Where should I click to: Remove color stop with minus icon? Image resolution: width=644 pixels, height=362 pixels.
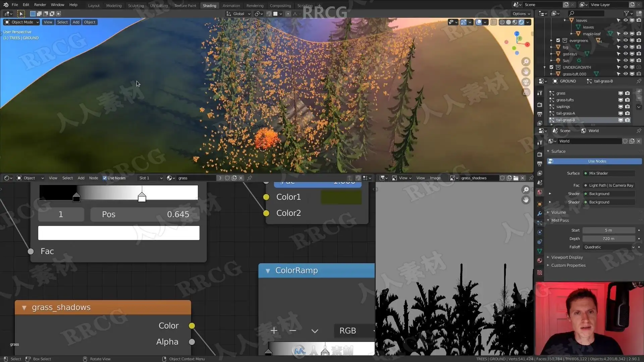point(292,331)
